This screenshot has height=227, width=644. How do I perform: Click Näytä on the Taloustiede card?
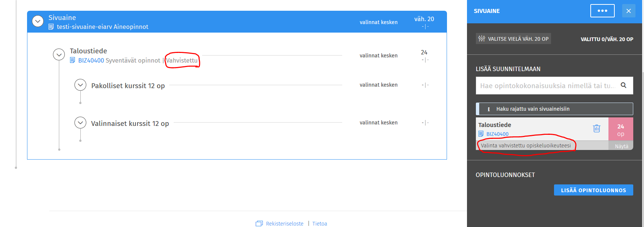pos(621,146)
